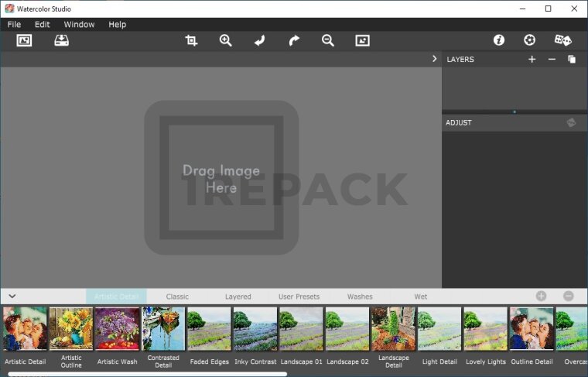This screenshot has width=588, height=377.
Task: Click the dice randomize icon
Action: (x=562, y=40)
